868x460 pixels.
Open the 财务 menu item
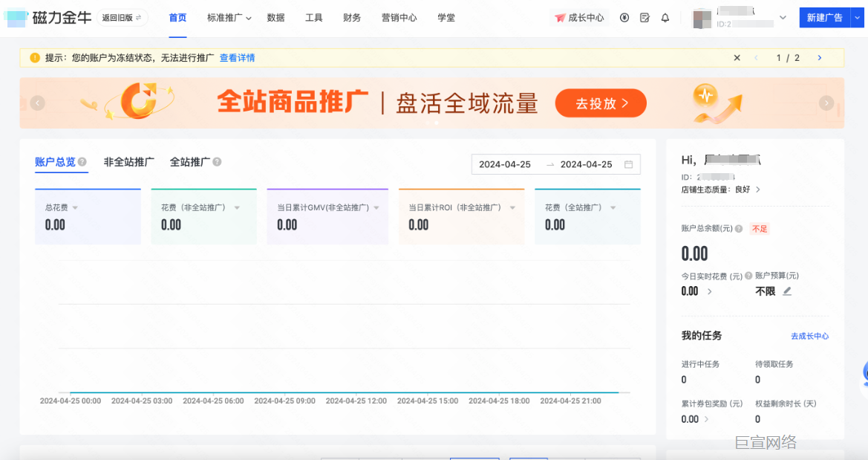click(x=351, y=17)
